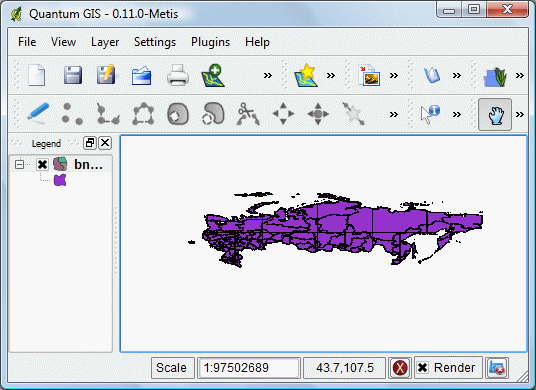Open the Plugins menu
Image resolution: width=536 pixels, height=390 pixels.
point(210,42)
